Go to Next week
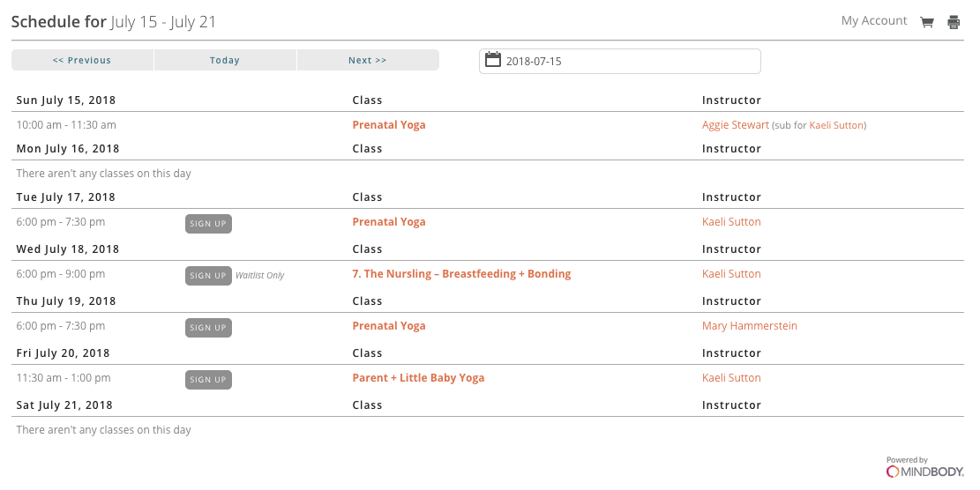 click(367, 61)
